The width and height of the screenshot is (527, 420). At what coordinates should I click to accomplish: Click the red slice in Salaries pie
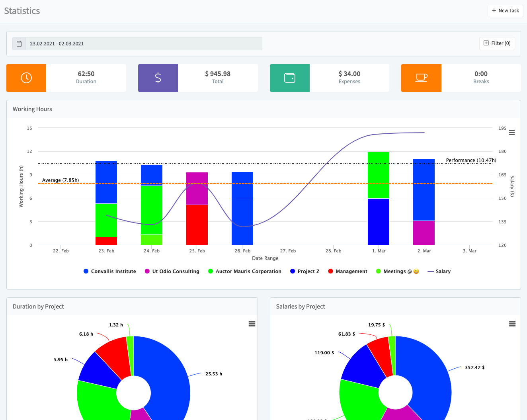point(381,355)
